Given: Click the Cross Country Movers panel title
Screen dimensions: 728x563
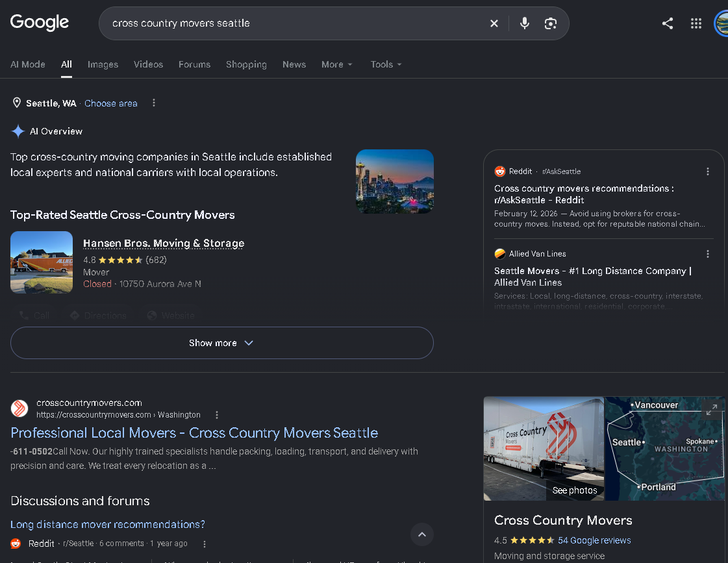Looking at the screenshot, I should [x=563, y=520].
